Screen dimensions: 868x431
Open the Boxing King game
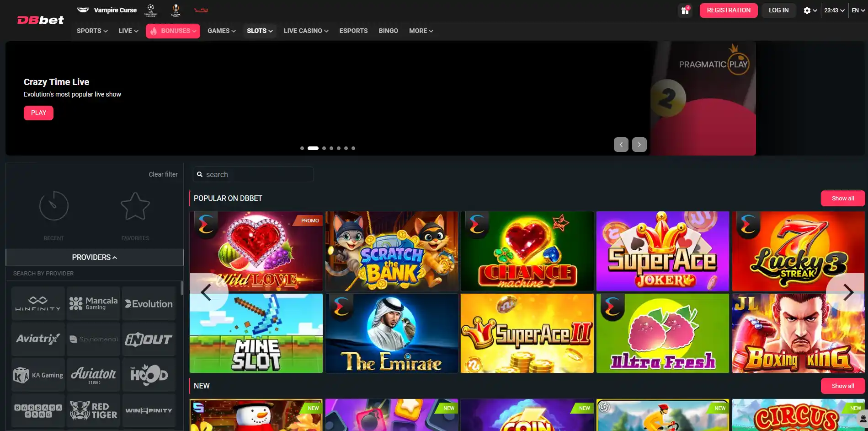click(798, 333)
